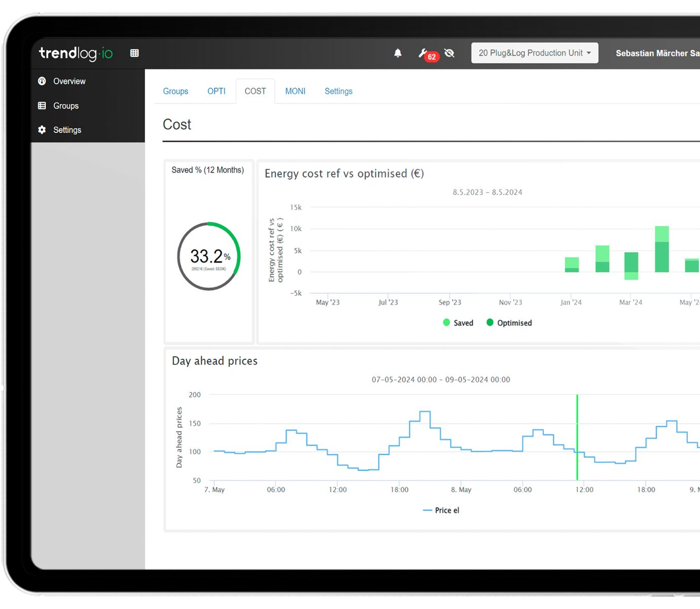The image size is (700, 609).
Task: Click the 8.5.2023 – 8.5.2024 date range
Action: [487, 192]
